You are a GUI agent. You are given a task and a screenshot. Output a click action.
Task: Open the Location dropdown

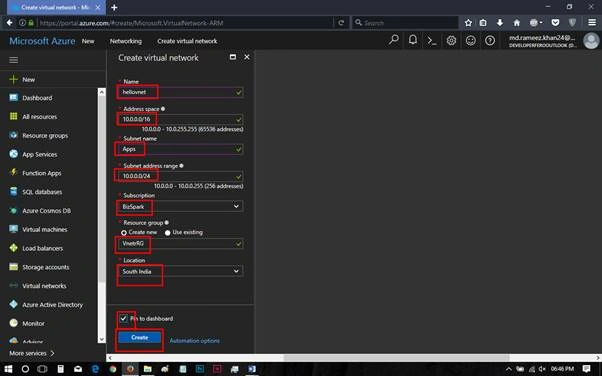click(180, 271)
